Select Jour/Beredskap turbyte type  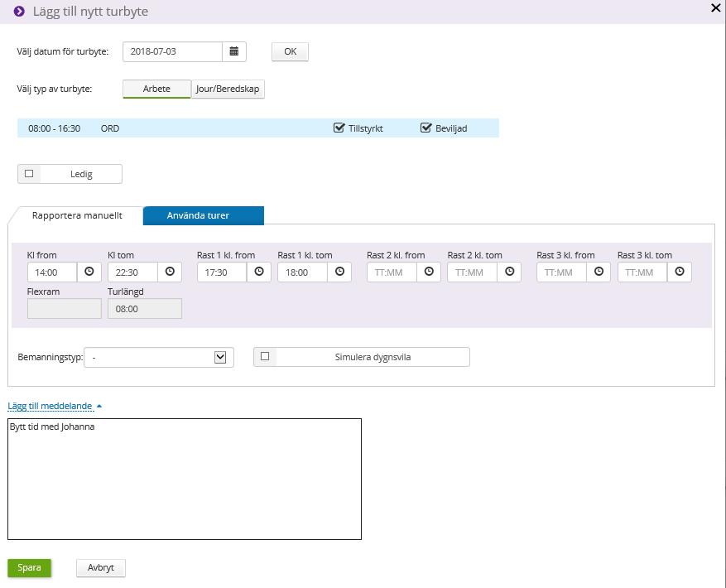coord(228,89)
